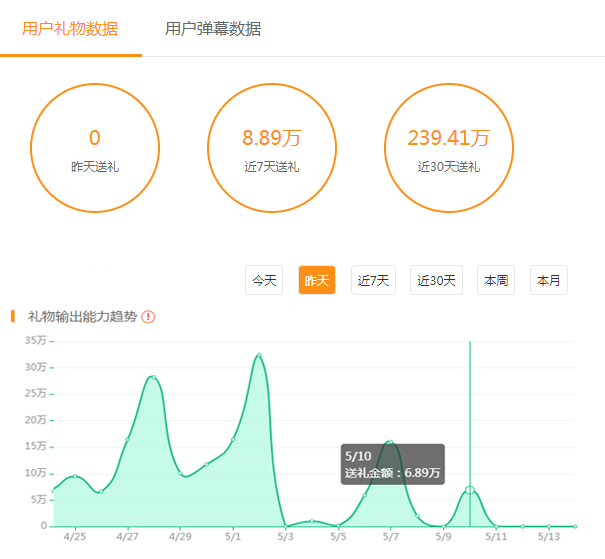Click the 近7天送礼 circle showing 8.89万
This screenshot has width=605, height=559.
point(272,148)
